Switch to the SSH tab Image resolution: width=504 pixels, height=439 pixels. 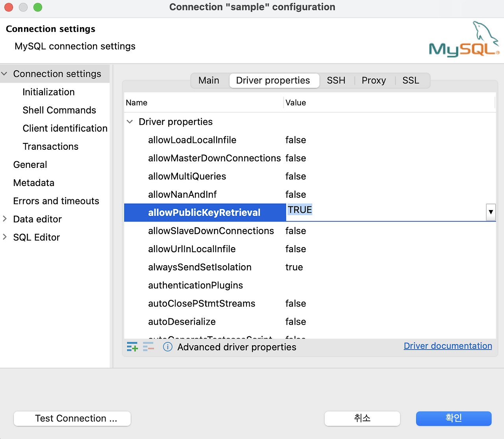click(336, 80)
